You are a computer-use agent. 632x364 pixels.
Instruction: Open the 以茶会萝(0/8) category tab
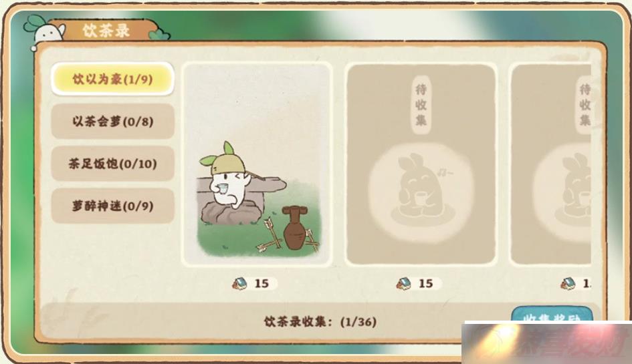pos(113,121)
